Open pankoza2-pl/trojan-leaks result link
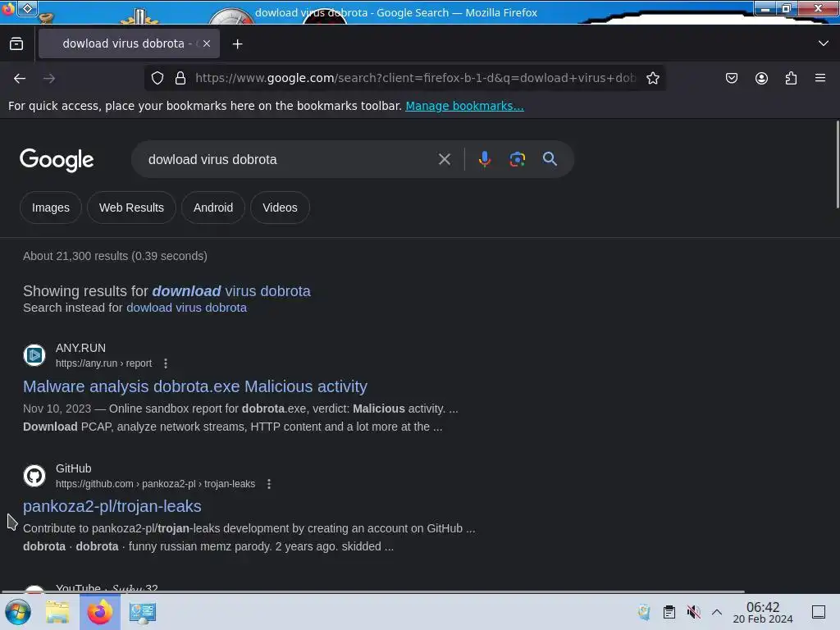Screen dimensions: 840x630 112,506
